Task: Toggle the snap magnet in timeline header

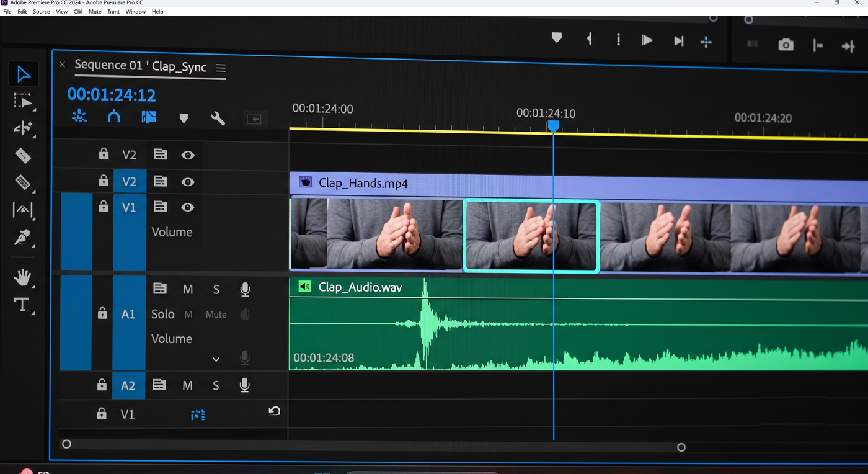Action: coord(113,116)
